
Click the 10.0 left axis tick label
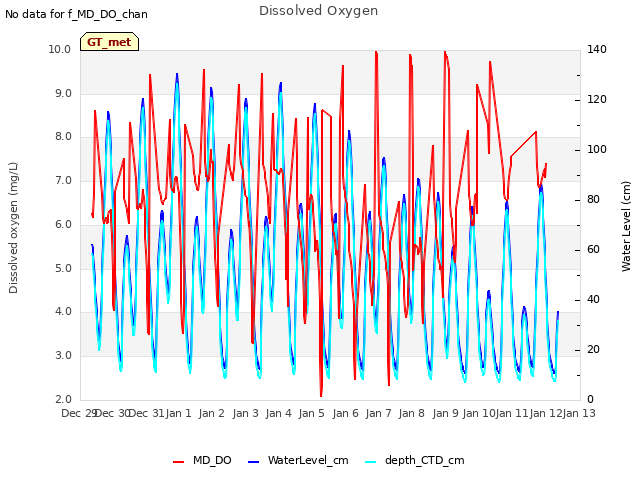click(x=60, y=49)
